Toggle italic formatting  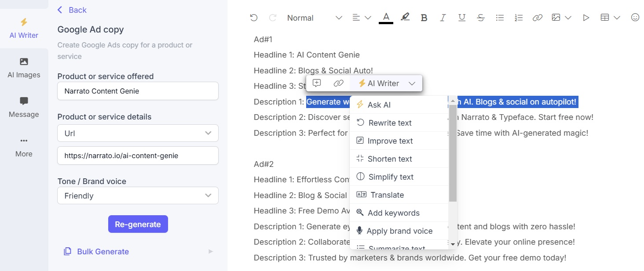click(443, 18)
